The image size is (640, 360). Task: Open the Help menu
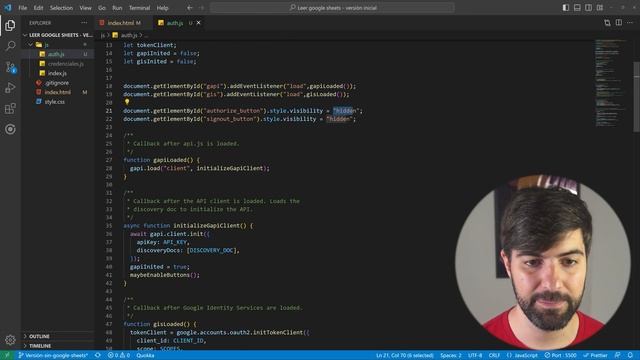coord(162,8)
